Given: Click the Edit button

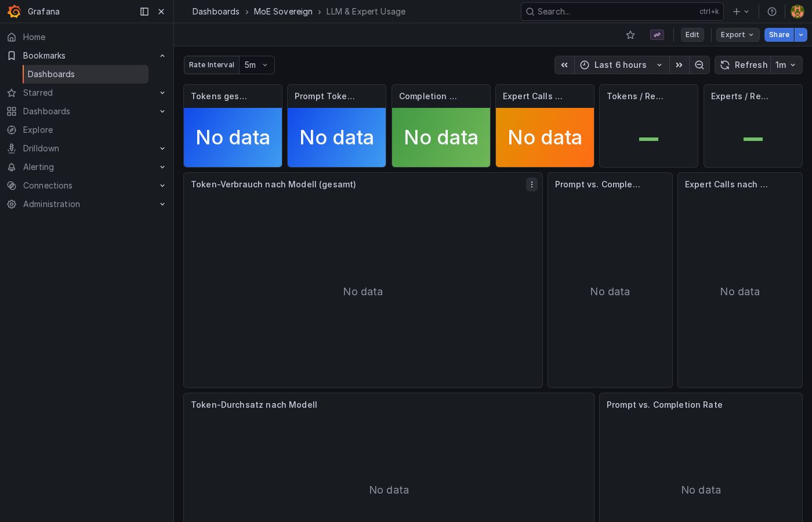Looking at the screenshot, I should (692, 35).
